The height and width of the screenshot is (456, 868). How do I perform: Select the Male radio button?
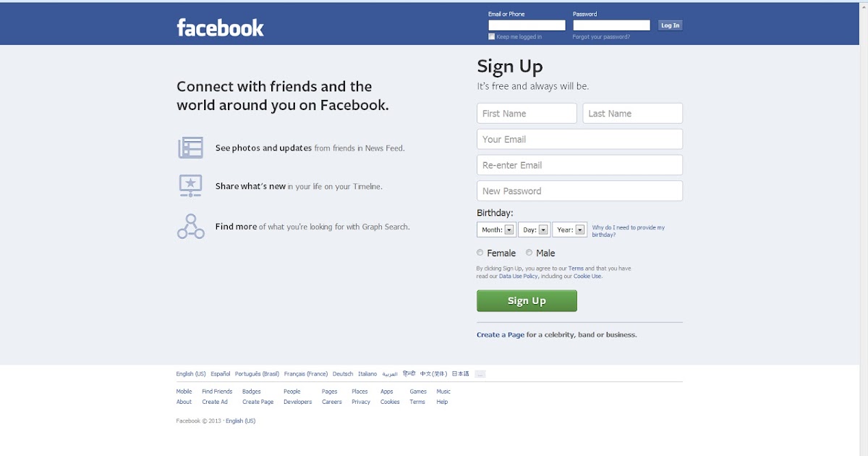529,253
